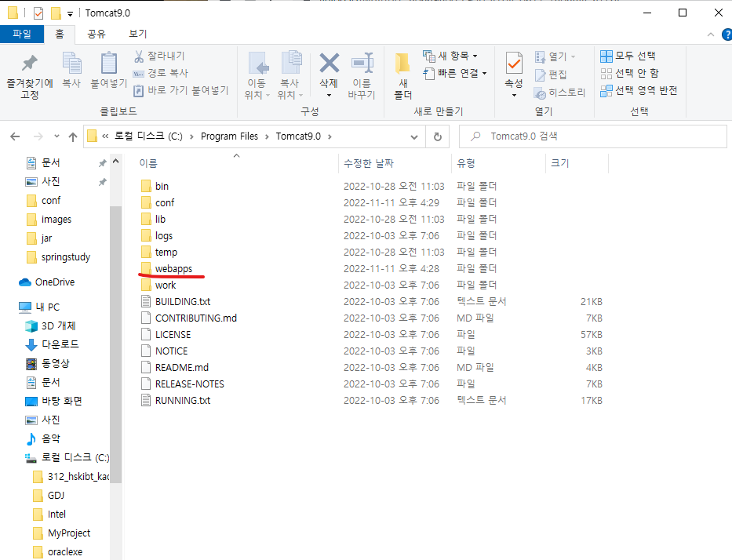The height and width of the screenshot is (560, 732).
Task: Click Cut (잘라내기) scissors icon
Action: click(158, 56)
